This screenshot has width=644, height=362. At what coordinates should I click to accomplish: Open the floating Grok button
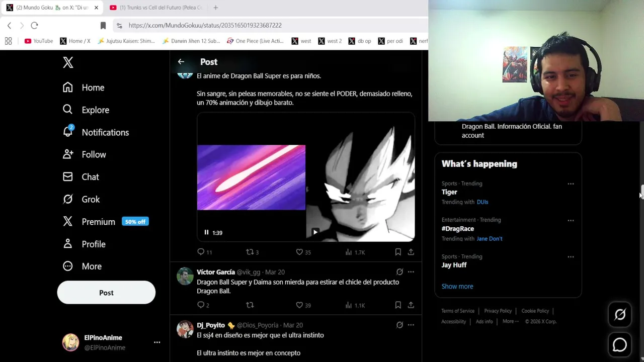pyautogui.click(x=620, y=314)
